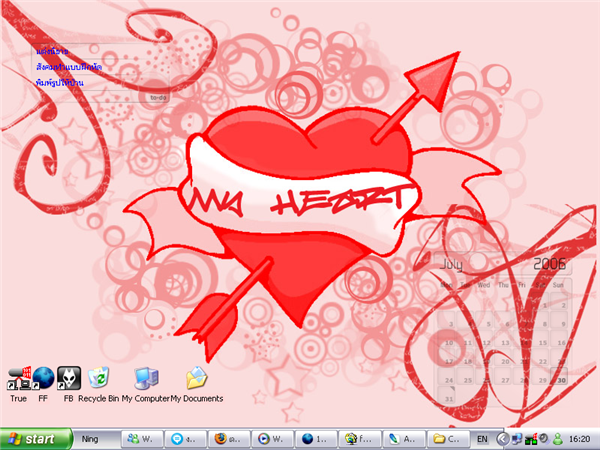Viewport: 600px width, 450px height.
Task: Switch to Windows Messenger taskbar window
Action: tap(142, 439)
